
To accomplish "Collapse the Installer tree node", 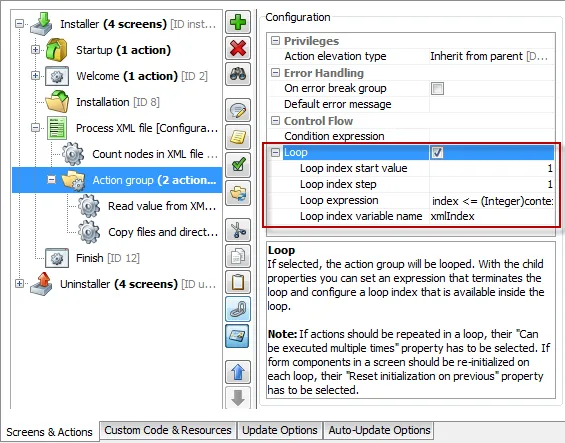I will coord(19,24).
